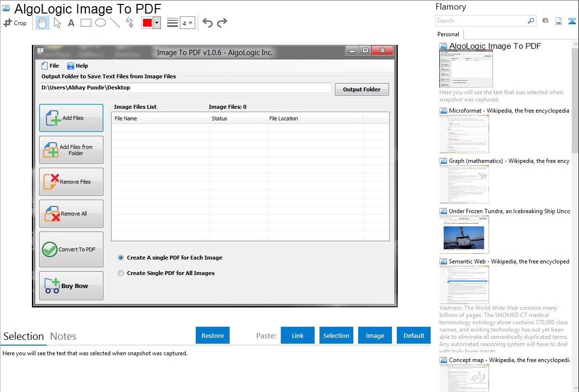
Task: Close the Image To PDF window
Action: coord(383,51)
